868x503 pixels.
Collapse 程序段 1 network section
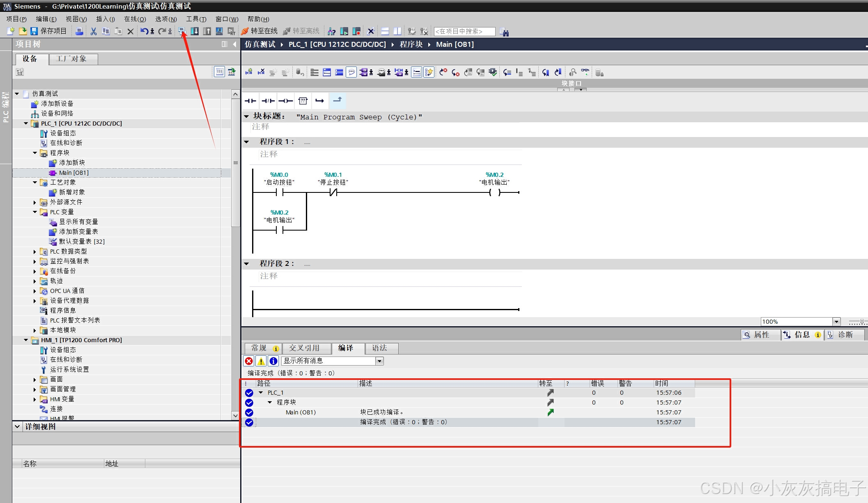(x=246, y=142)
